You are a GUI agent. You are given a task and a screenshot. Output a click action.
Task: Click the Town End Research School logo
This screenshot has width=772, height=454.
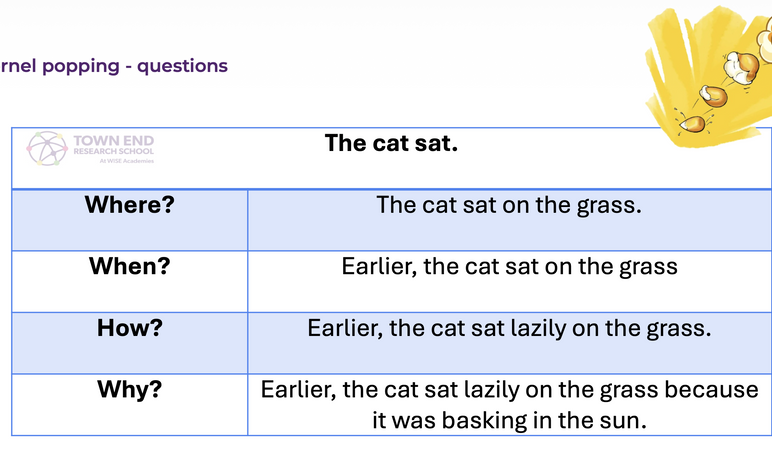coord(90,148)
